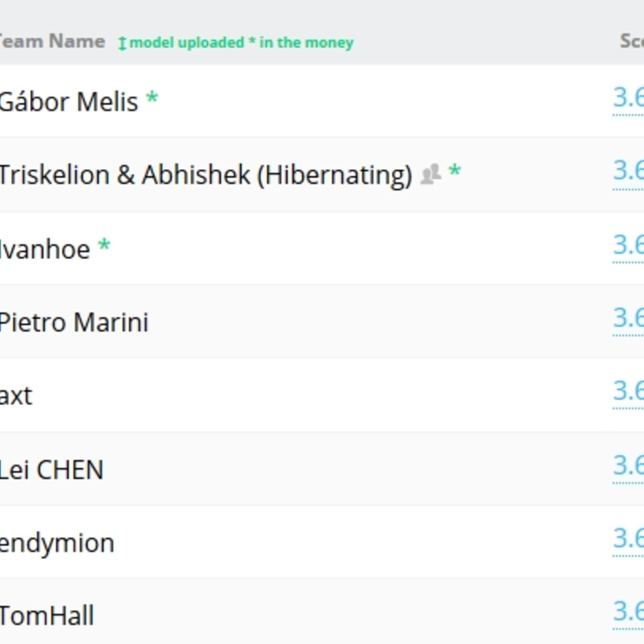The width and height of the screenshot is (644, 644).
Task: Click the model uploaded arrow icon in header
Action: pyautogui.click(x=122, y=43)
